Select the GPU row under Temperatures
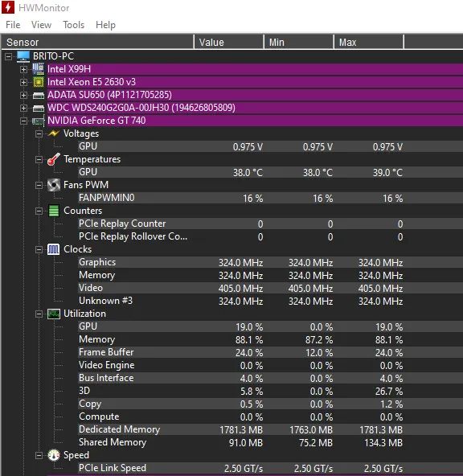The width and height of the screenshot is (463, 476). tap(271, 172)
